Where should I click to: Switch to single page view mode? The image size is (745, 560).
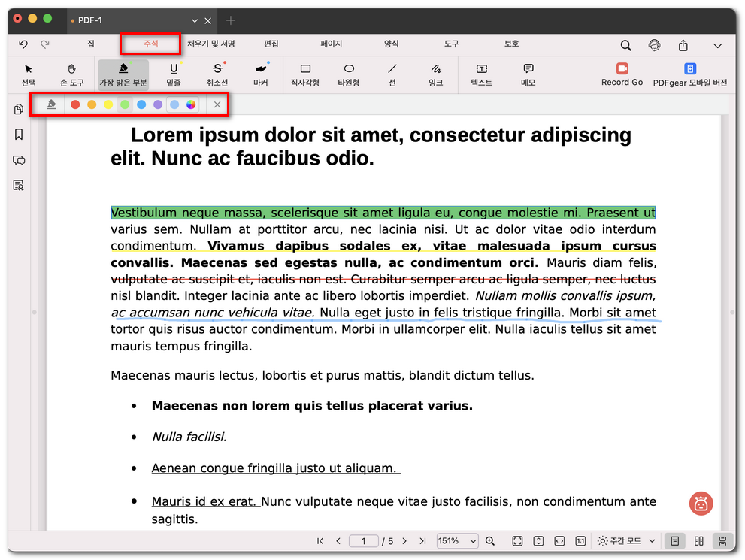point(675,541)
